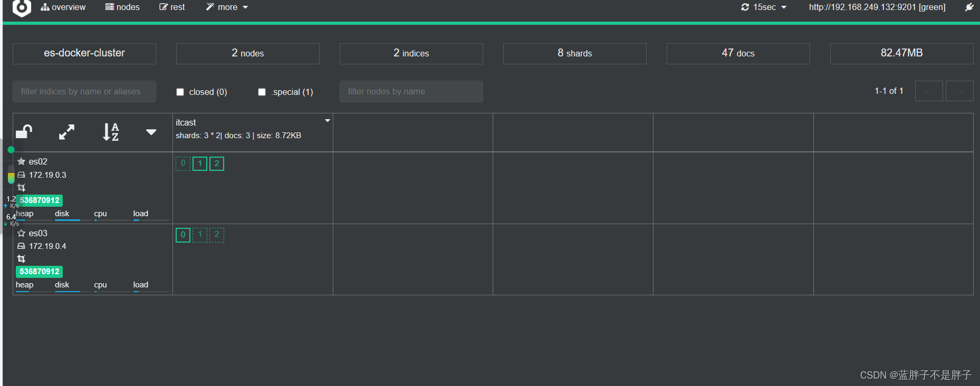980x386 pixels.
Task: Click the filled master star of es02
Action: (21, 161)
